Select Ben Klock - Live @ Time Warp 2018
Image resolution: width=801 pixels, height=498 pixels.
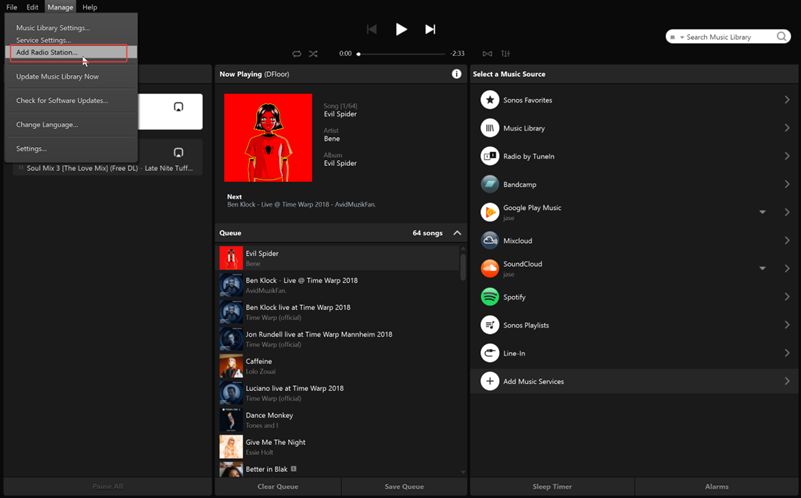tap(338, 285)
